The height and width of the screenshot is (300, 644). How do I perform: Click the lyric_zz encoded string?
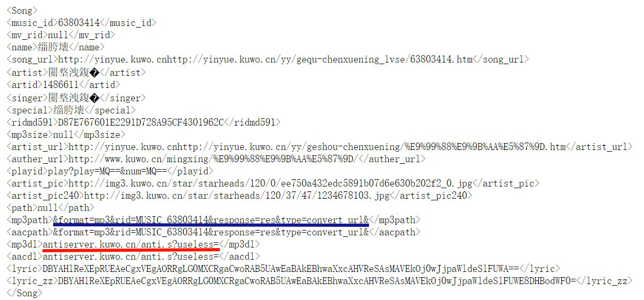click(317, 281)
